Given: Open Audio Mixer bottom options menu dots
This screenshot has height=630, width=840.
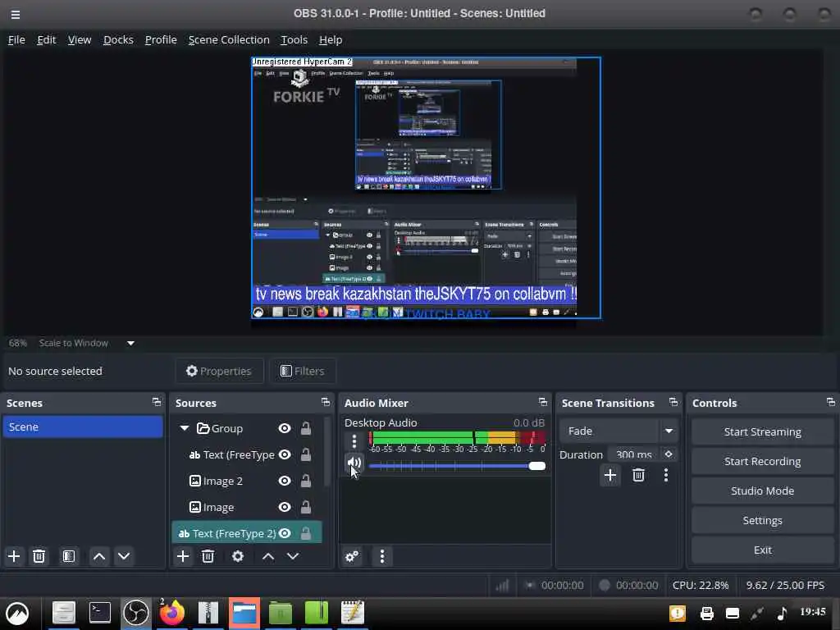Looking at the screenshot, I should click(x=382, y=556).
